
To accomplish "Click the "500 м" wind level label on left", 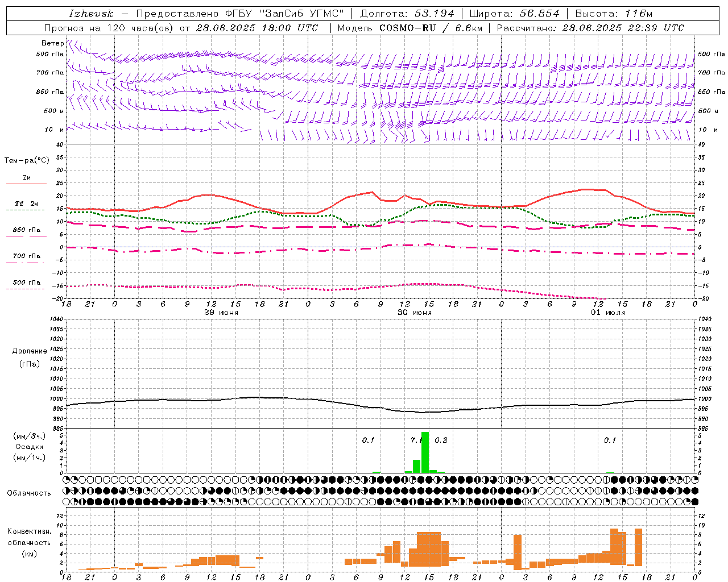I will [53, 111].
